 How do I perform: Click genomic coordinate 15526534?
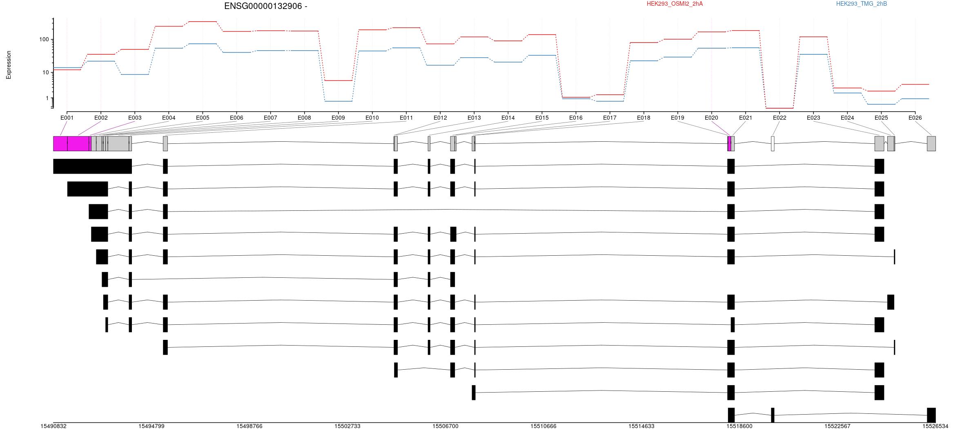tap(935, 426)
